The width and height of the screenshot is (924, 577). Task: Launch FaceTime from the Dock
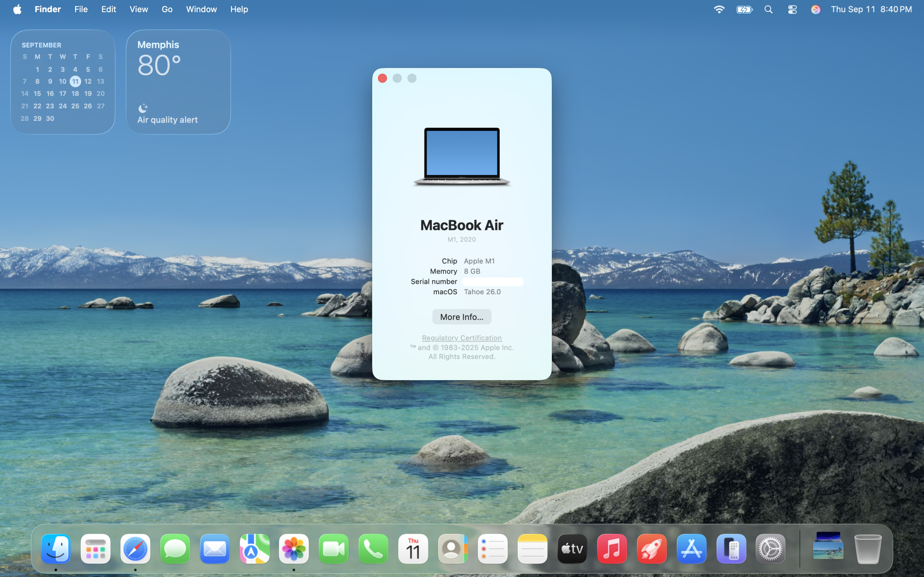pyautogui.click(x=334, y=549)
